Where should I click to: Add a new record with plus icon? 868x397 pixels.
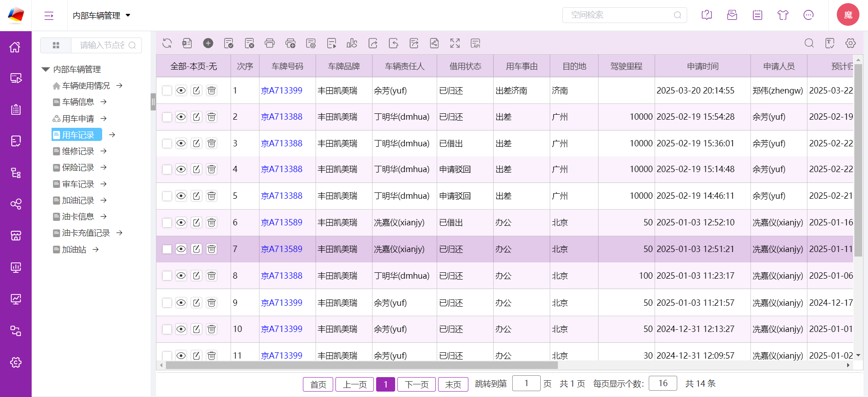click(208, 43)
